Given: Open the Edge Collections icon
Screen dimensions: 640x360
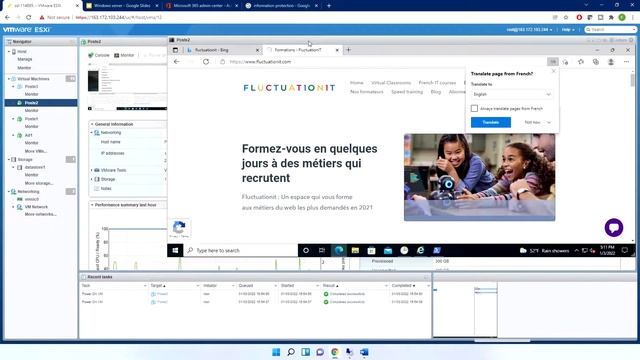Looking at the screenshot, I should click(596, 62).
